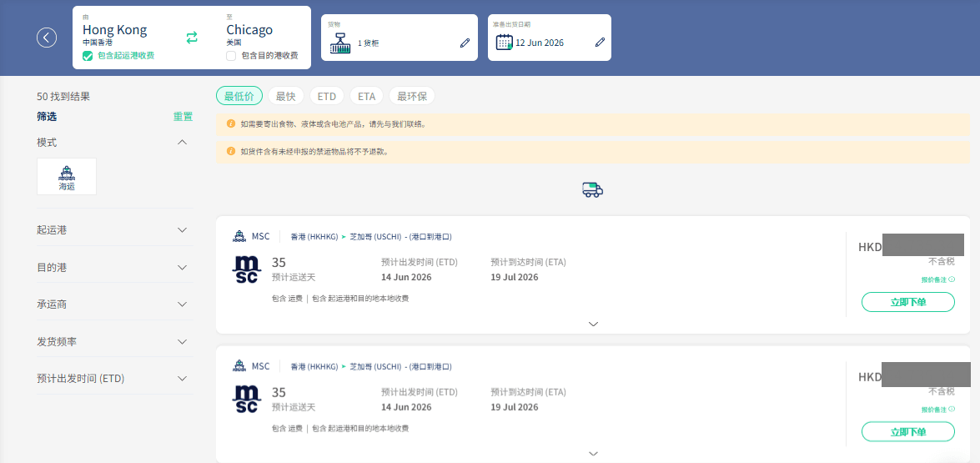
Task: Collapse the 模式 filter section
Action: point(182,143)
